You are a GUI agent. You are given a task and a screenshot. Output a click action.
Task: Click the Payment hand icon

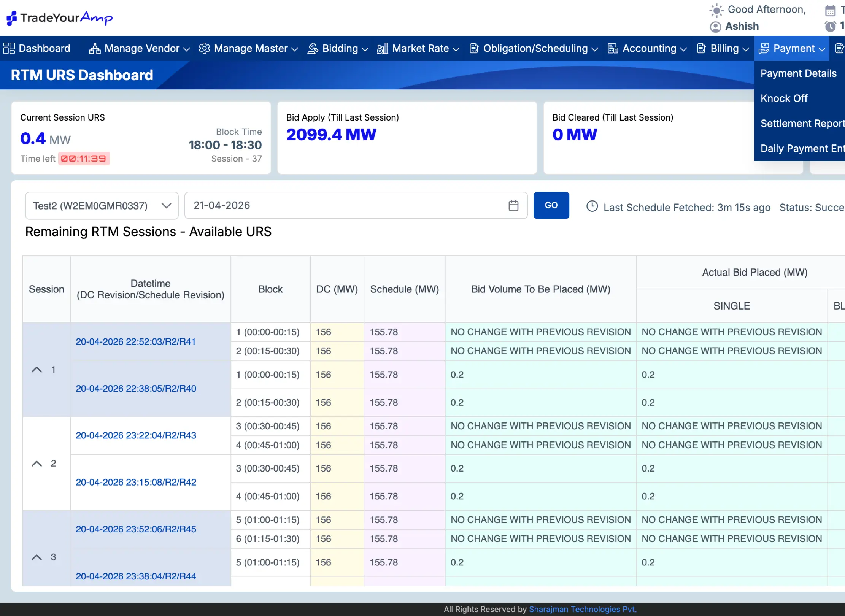764,48
